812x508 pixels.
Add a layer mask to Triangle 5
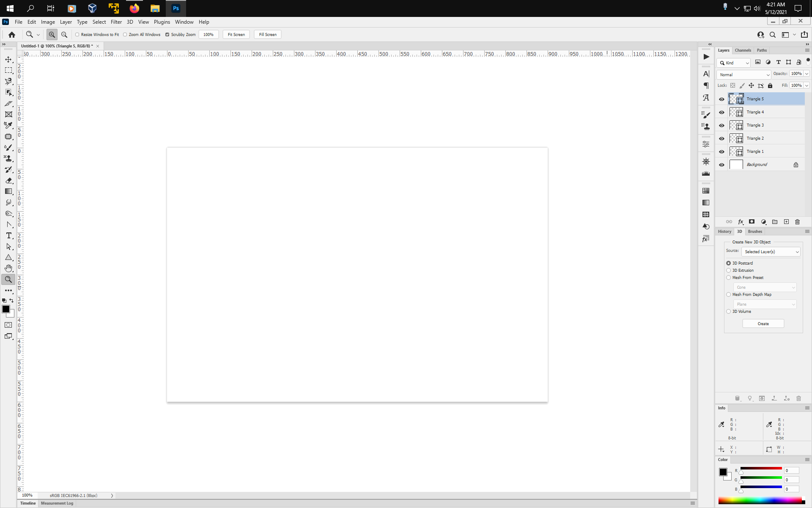point(752,221)
